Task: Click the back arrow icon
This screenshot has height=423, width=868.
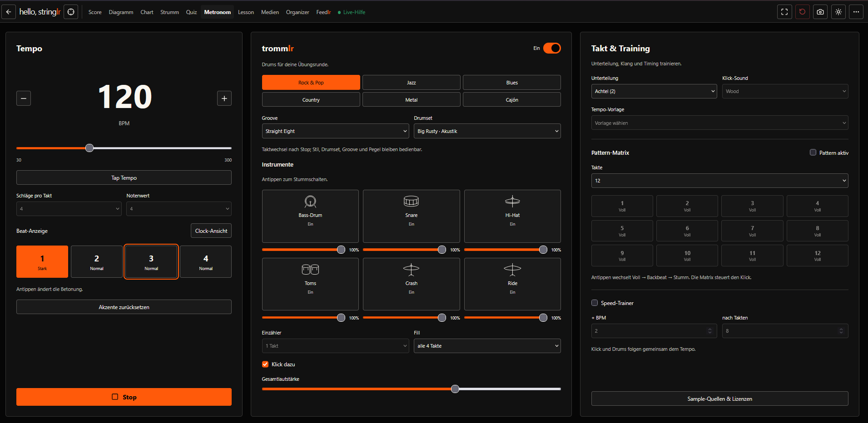Action: tap(9, 12)
